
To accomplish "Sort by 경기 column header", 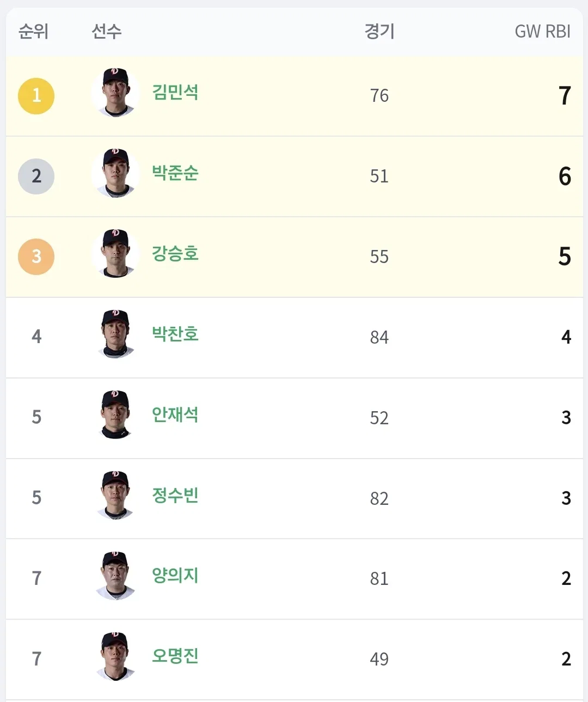I will [x=379, y=31].
